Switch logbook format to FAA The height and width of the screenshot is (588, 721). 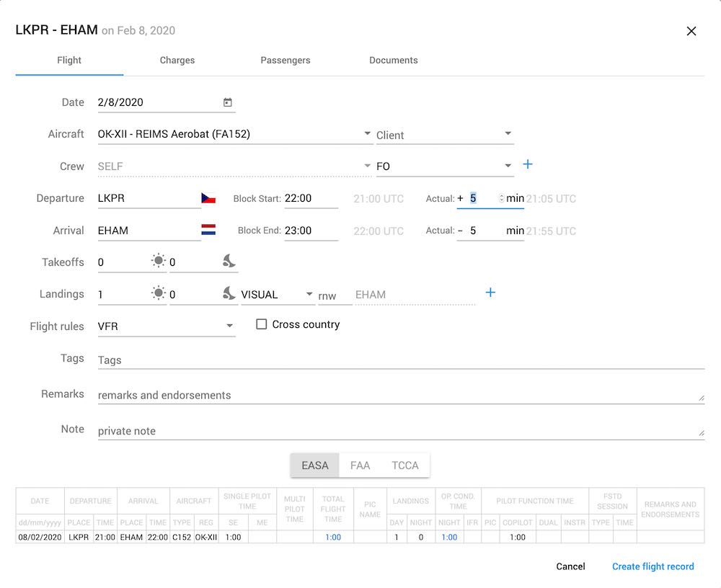tap(360, 465)
